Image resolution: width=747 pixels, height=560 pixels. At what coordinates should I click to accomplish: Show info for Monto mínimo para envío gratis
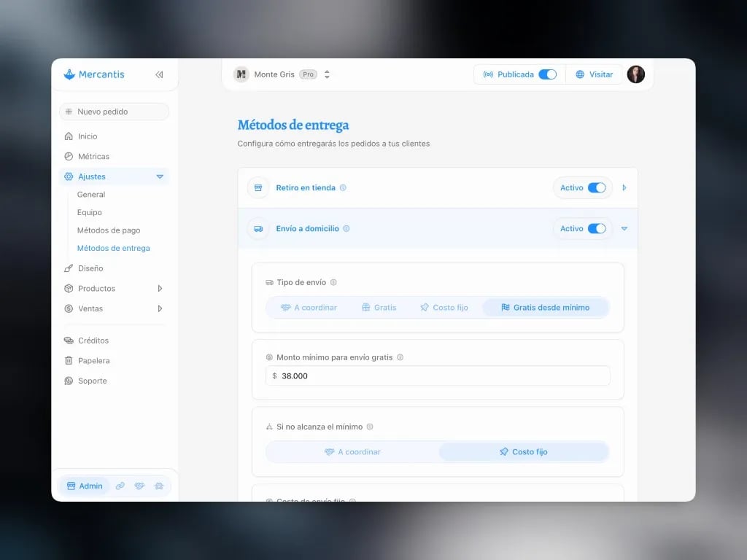(400, 357)
